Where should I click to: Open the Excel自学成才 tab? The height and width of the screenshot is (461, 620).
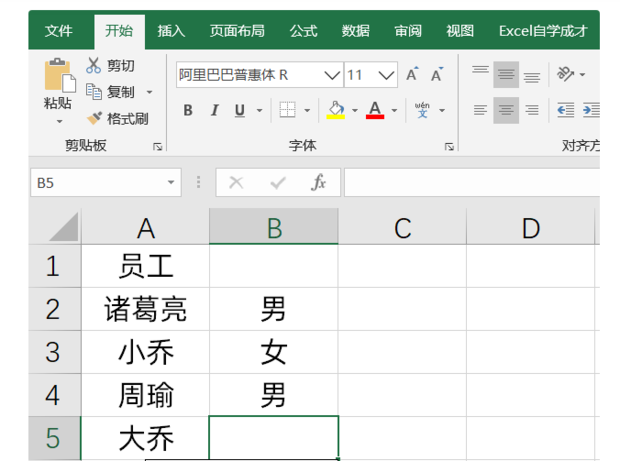(x=543, y=30)
